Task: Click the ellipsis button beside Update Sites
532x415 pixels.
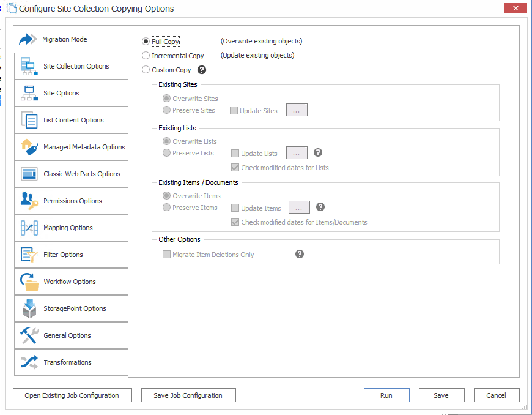Action: [297, 110]
